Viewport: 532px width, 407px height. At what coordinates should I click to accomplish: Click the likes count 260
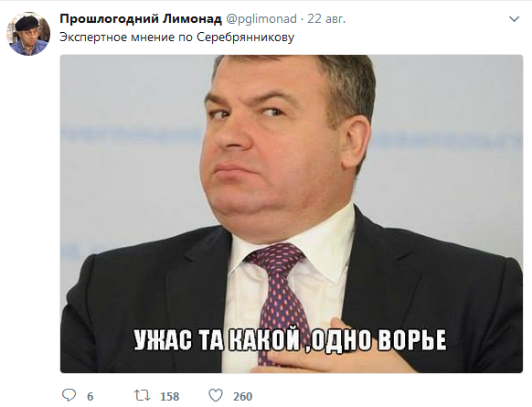[x=242, y=396]
